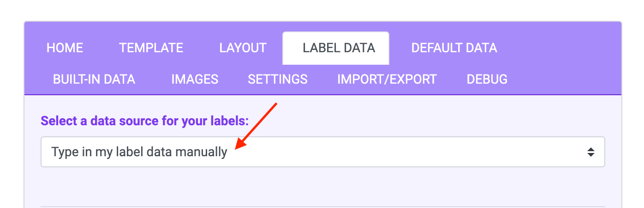Viewport: 644px width, 208px height.
Task: Select the active LABEL DATA tab
Action: tap(339, 48)
